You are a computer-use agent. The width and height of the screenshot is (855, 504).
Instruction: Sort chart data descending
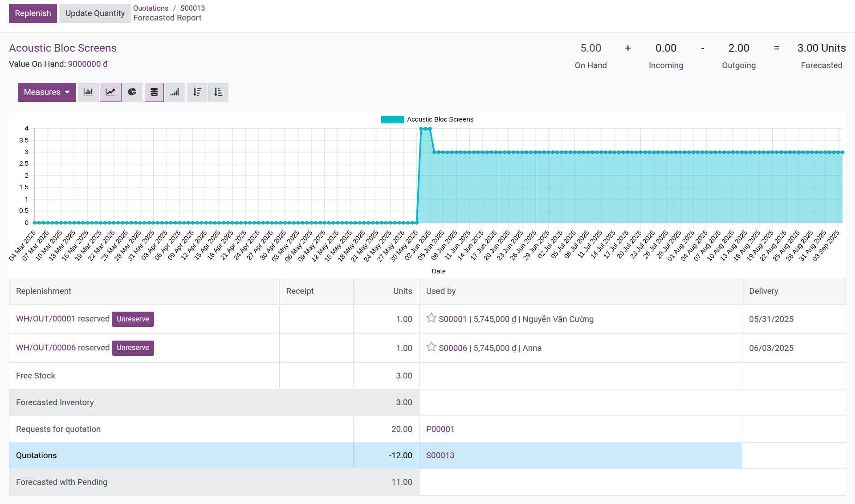coord(197,92)
